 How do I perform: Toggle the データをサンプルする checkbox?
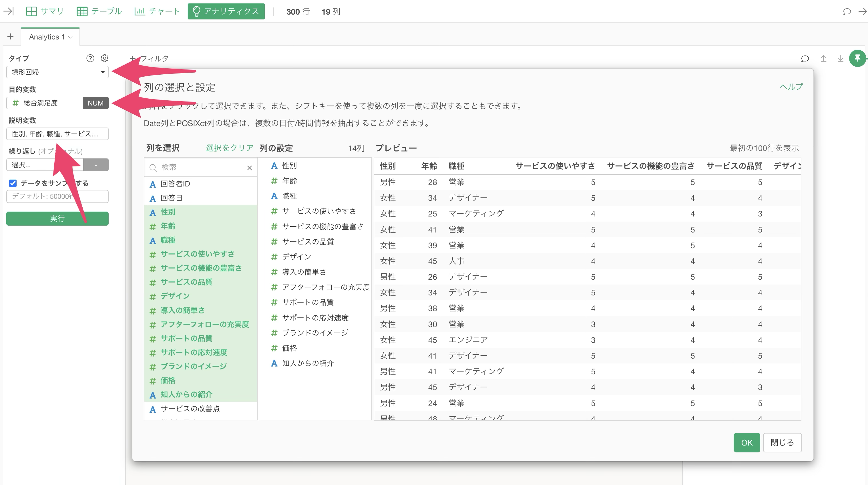pyautogui.click(x=13, y=183)
